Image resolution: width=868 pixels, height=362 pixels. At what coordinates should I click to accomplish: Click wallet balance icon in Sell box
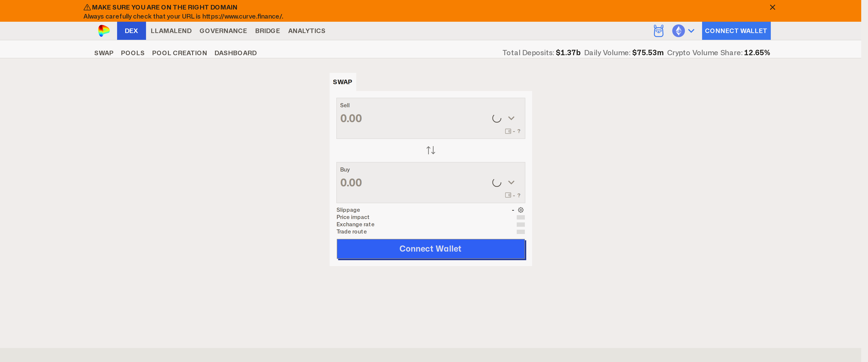click(x=508, y=131)
